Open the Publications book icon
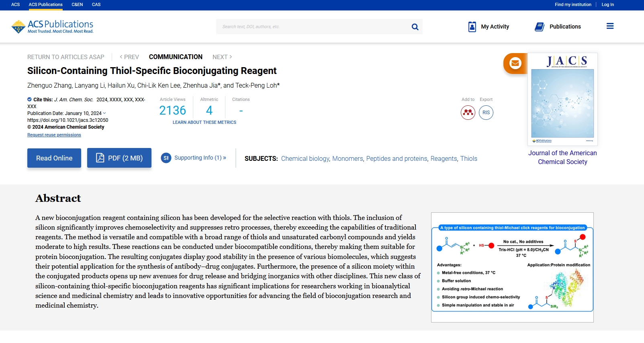 point(540,27)
